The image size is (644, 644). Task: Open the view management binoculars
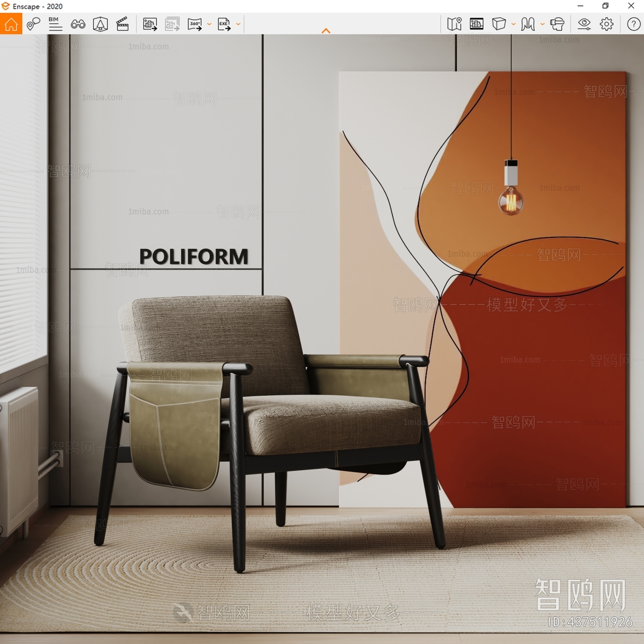(x=78, y=24)
